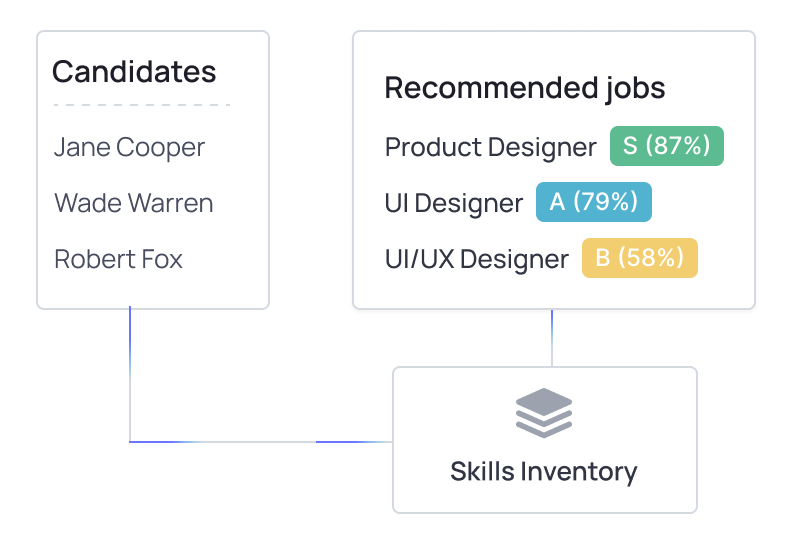
Task: Click the Recommended jobs heading
Action: [524, 88]
